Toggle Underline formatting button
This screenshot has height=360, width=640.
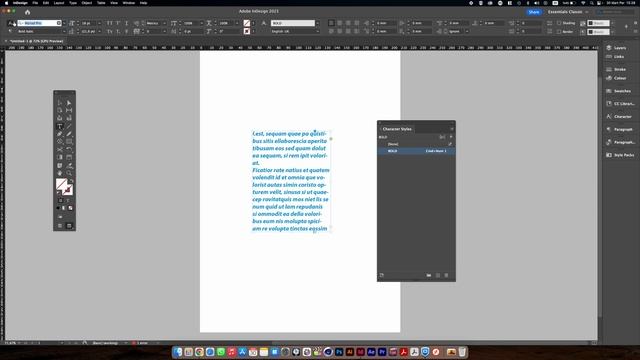pyautogui.click(x=127, y=23)
